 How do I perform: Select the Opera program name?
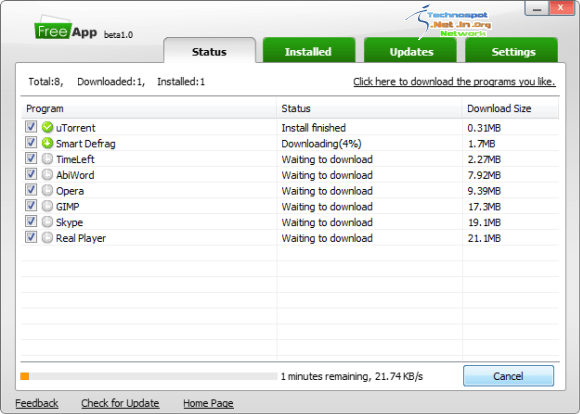point(70,191)
